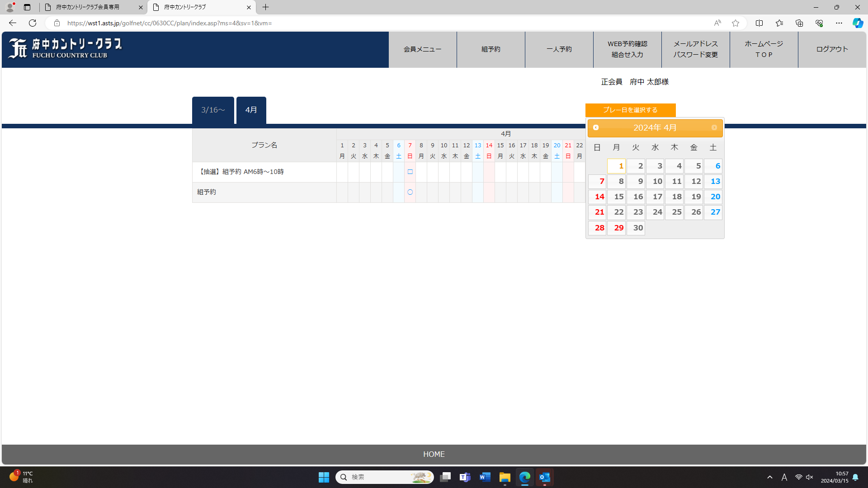Screen dimensions: 868x488
Task: Click previous month arrow in calendar
Action: pos(596,127)
